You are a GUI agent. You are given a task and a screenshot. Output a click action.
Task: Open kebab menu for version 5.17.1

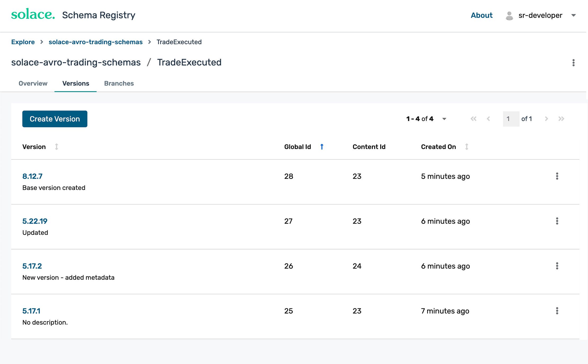tap(557, 311)
